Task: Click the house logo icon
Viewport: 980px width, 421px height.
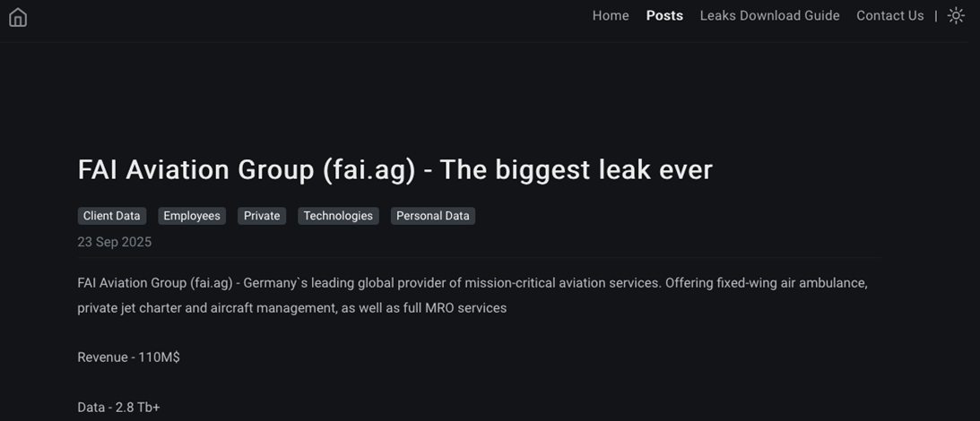Action: 18,17
